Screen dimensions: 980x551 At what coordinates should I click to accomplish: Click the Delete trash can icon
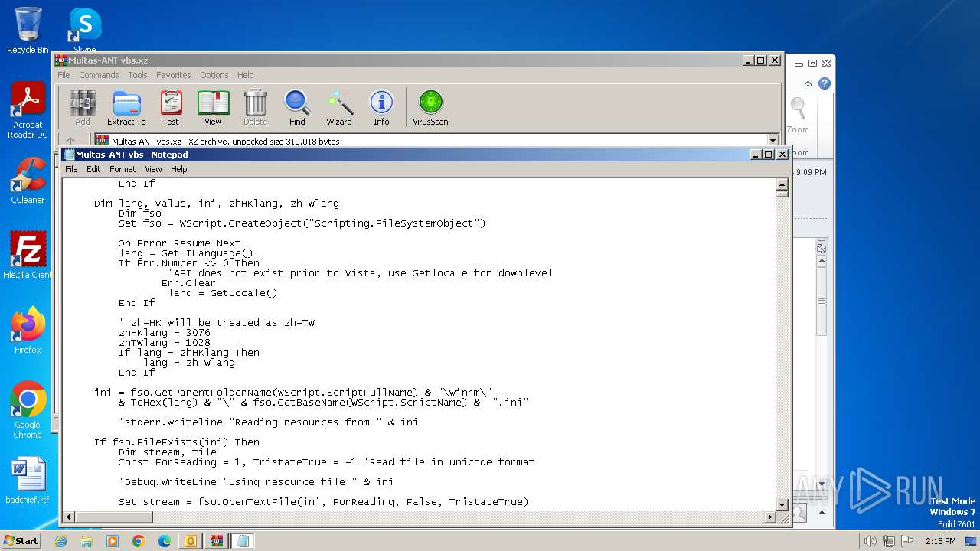pyautogui.click(x=256, y=108)
